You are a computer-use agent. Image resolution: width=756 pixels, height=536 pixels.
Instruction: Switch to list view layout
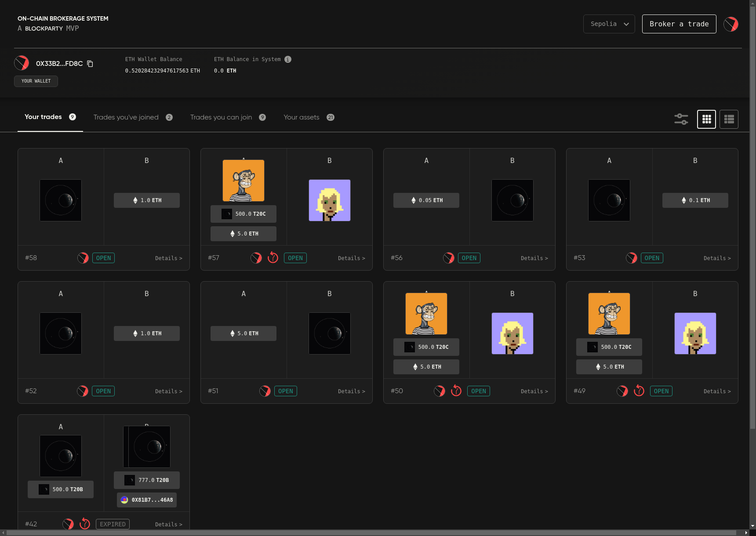[x=729, y=119]
